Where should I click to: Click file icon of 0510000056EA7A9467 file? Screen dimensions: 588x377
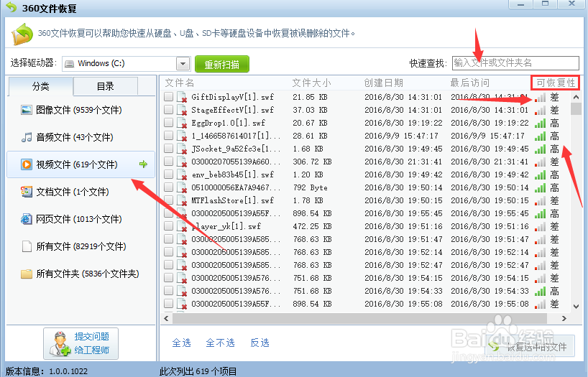182,187
